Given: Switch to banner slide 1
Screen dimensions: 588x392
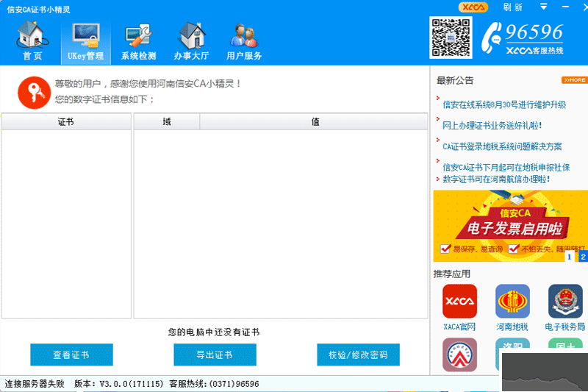Looking at the screenshot, I should click(569, 257).
